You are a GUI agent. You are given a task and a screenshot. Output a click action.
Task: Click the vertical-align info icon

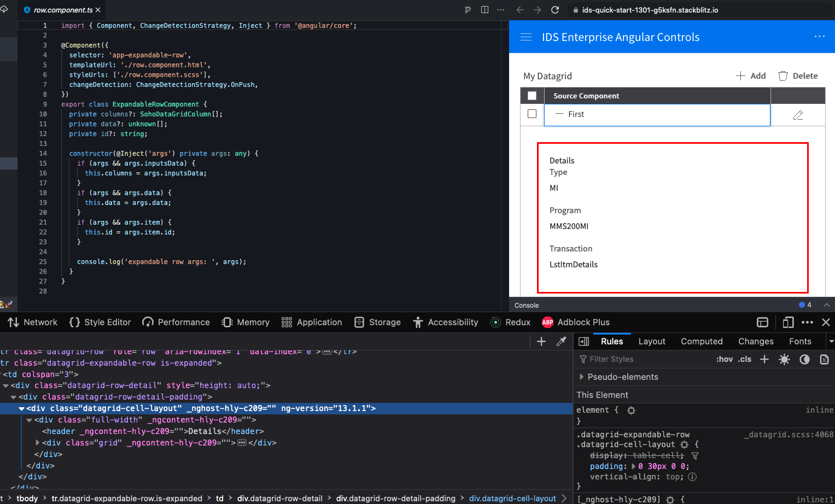tap(692, 477)
